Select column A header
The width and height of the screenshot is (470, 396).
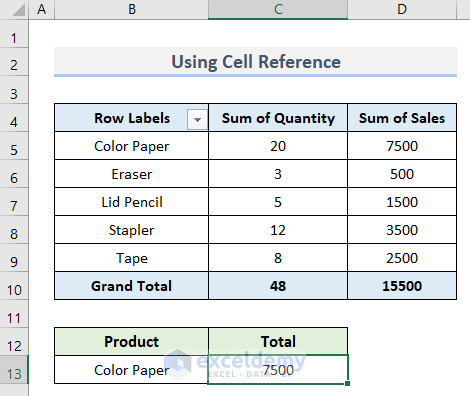[x=42, y=9]
